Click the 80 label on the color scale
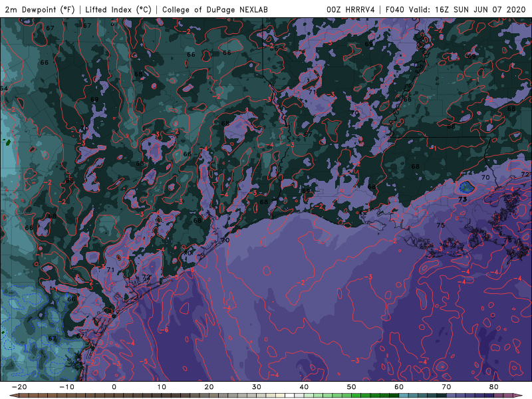532x399 pixels. [x=494, y=387]
